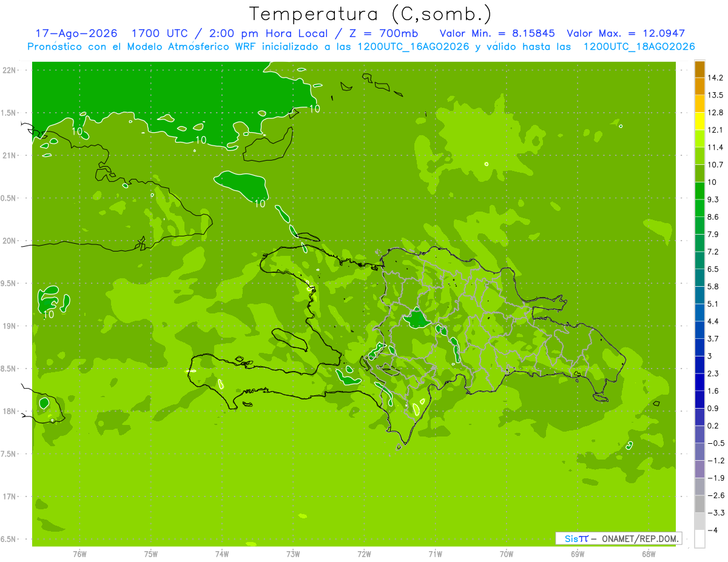Click the '-4' legend value
728x562 pixels.
[712, 530]
